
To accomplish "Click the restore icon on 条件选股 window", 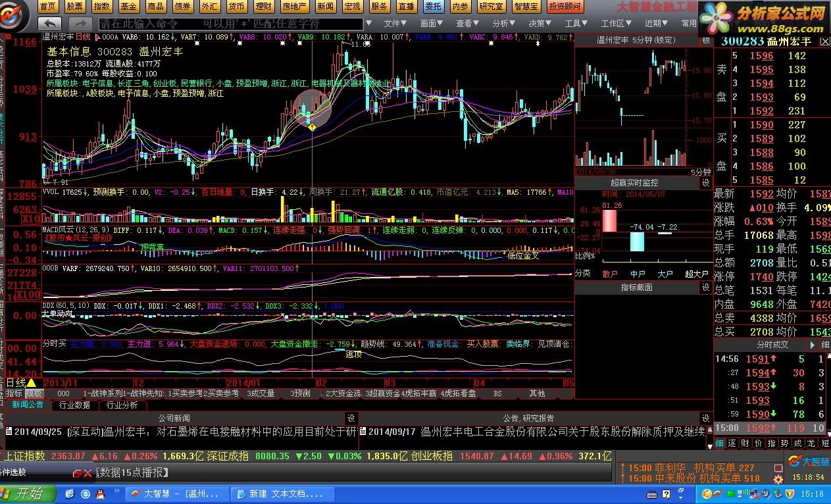I will click(x=77, y=472).
